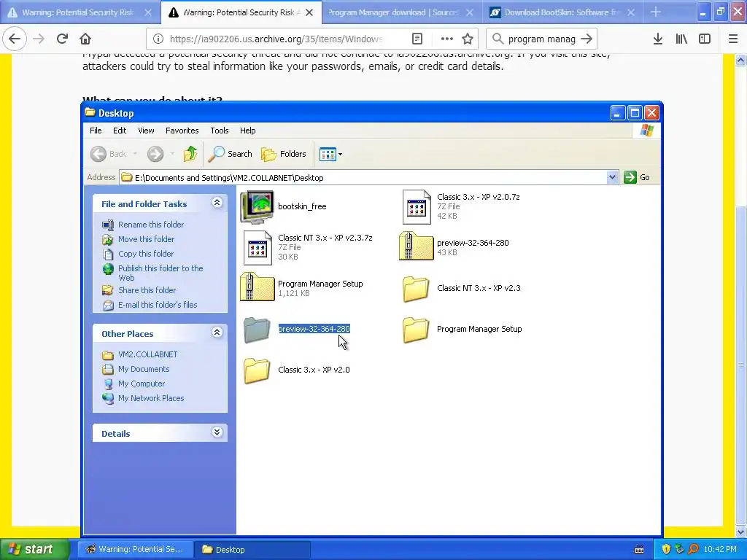The height and width of the screenshot is (560, 747).
Task: Open the bootskin_free application icon
Action: coord(258,206)
